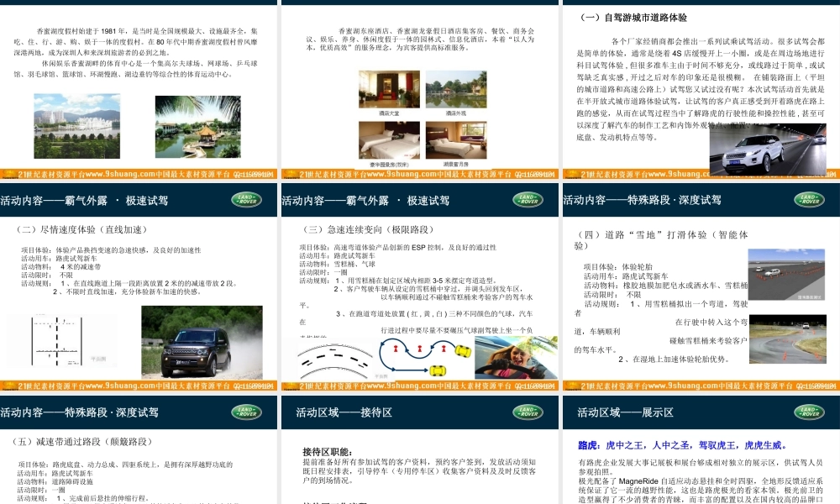Click paragraph starting 香蜜湖东座酒店
This screenshot has width=840, height=504.
(420, 39)
